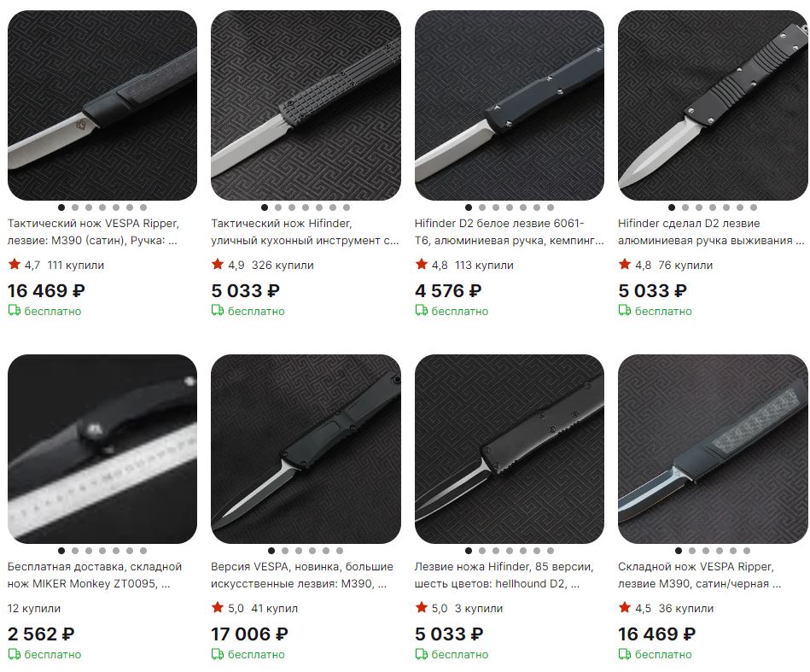The image size is (810, 672).
Task: Select second carousel dot under first VESPA Ripper image
Action: (75, 207)
